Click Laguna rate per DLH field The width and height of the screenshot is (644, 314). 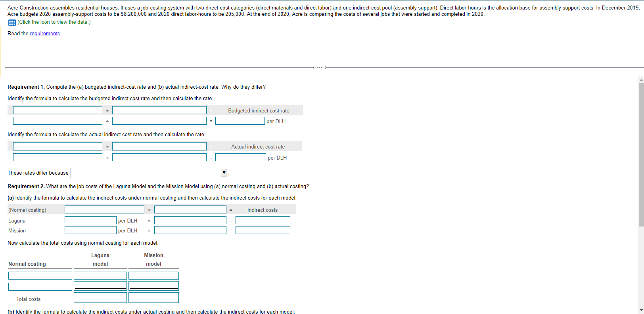pyautogui.click(x=91, y=220)
